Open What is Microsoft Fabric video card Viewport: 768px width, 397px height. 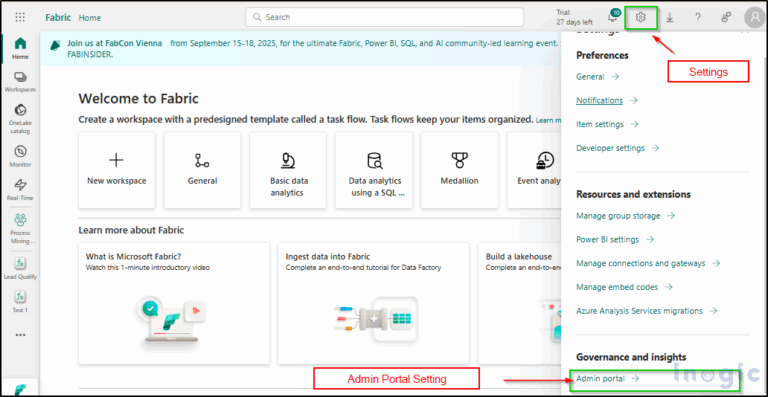coord(174,304)
